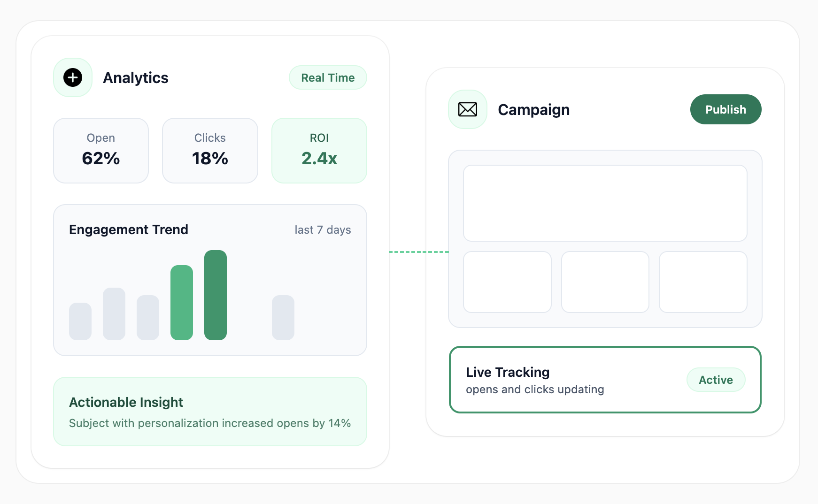The height and width of the screenshot is (504, 818).
Task: Click the light green chart bar
Action: tap(182, 302)
